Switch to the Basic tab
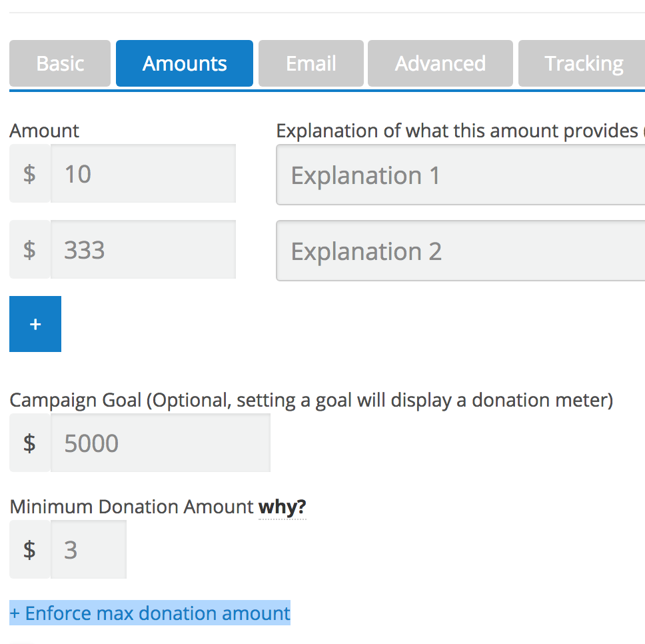Viewport: 645px width, 644px height. tap(60, 63)
